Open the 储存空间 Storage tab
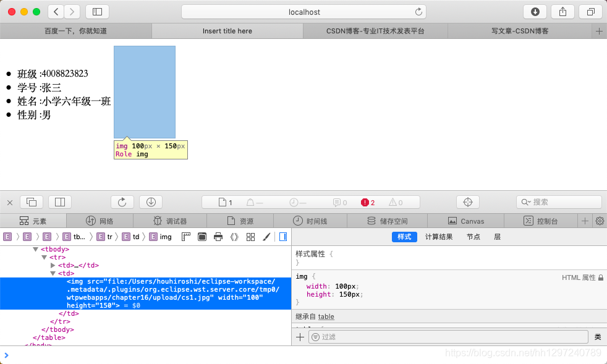 point(387,221)
